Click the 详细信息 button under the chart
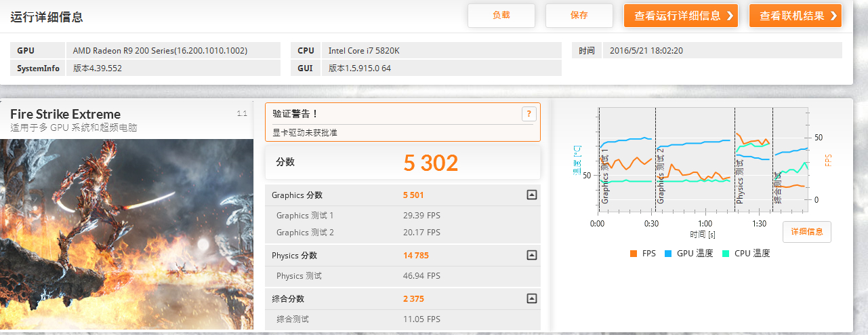 [x=807, y=232]
